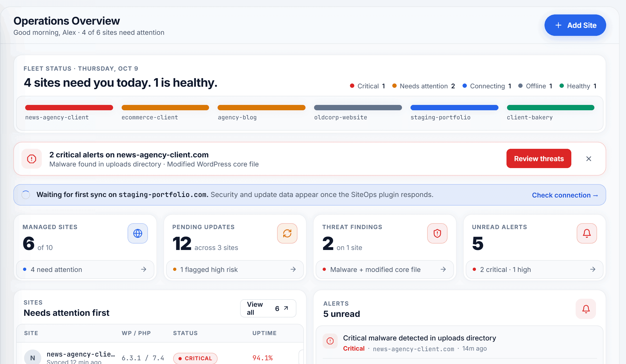
Task: Select the blue staging-portfolio status bar
Action: click(454, 108)
